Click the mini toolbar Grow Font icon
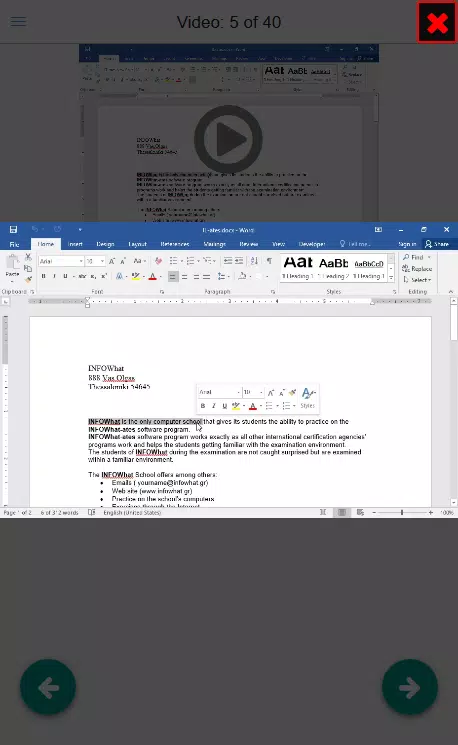This screenshot has width=458, height=745. point(271,392)
